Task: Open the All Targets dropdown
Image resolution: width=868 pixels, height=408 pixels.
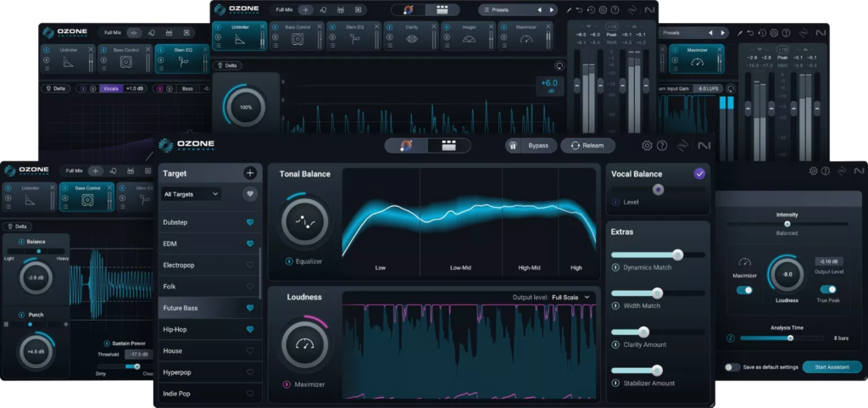Action: (x=192, y=194)
